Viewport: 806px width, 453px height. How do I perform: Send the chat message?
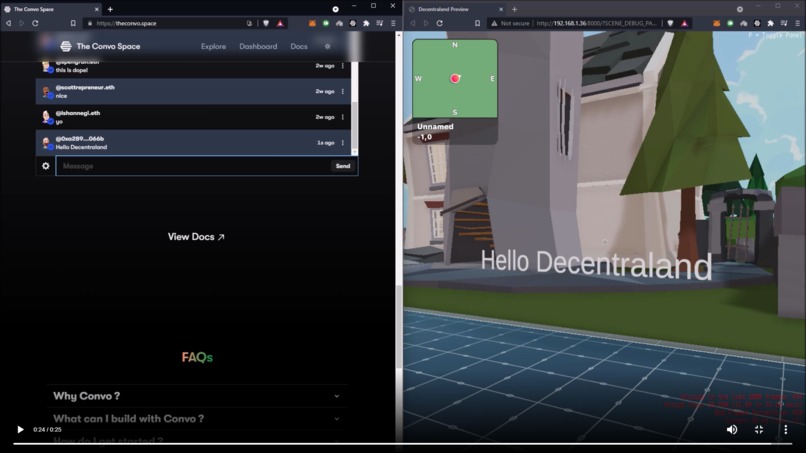[x=343, y=166]
